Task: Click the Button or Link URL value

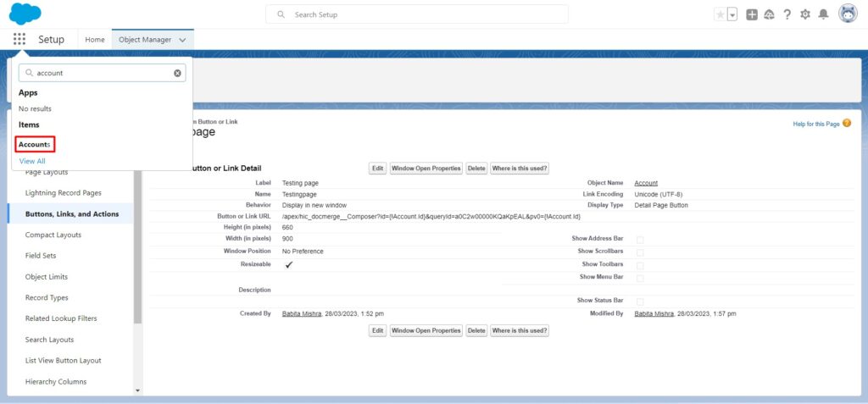Action: (x=431, y=216)
